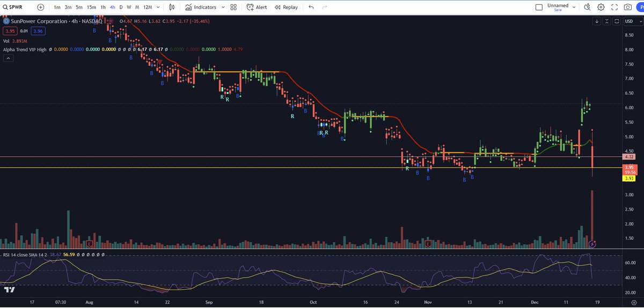Switch to the 5m timeframe

pos(79,8)
